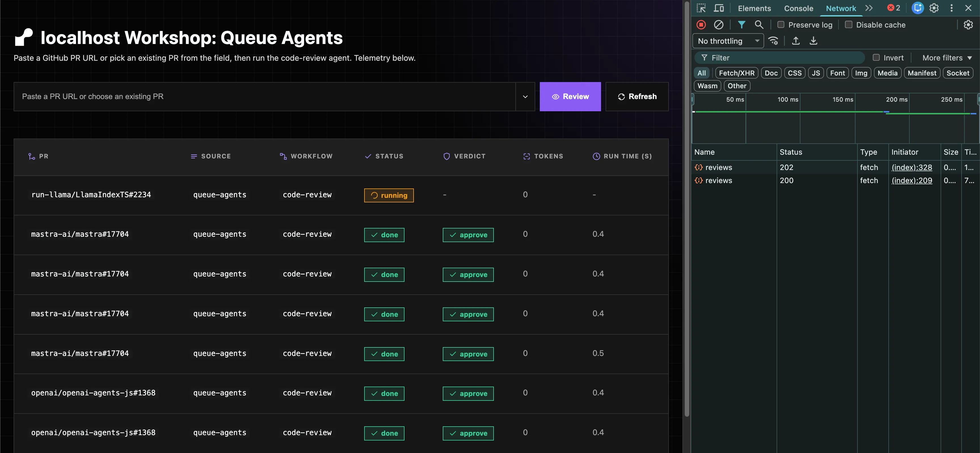This screenshot has width=980, height=453.
Task: Select the inspect element picker icon
Action: click(701, 8)
